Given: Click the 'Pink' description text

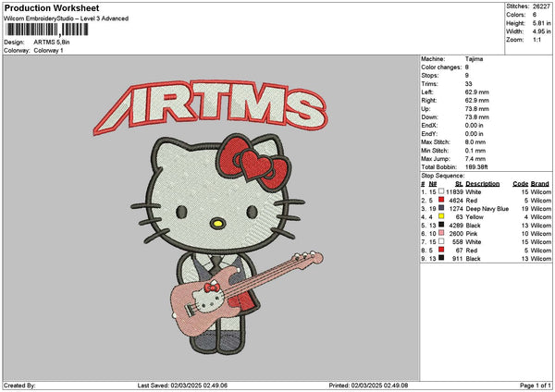Looking at the screenshot, I should pyautogui.click(x=472, y=234).
